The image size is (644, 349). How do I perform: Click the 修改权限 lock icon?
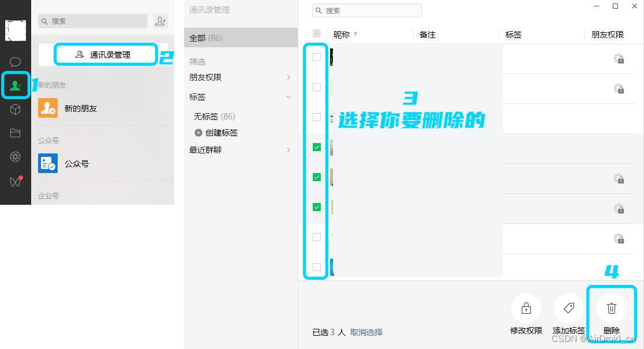point(526,308)
